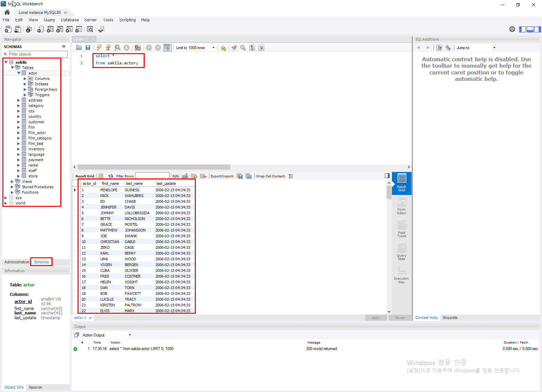Collapse the sakila schema node
This screenshot has width=542, height=392.
[6, 62]
